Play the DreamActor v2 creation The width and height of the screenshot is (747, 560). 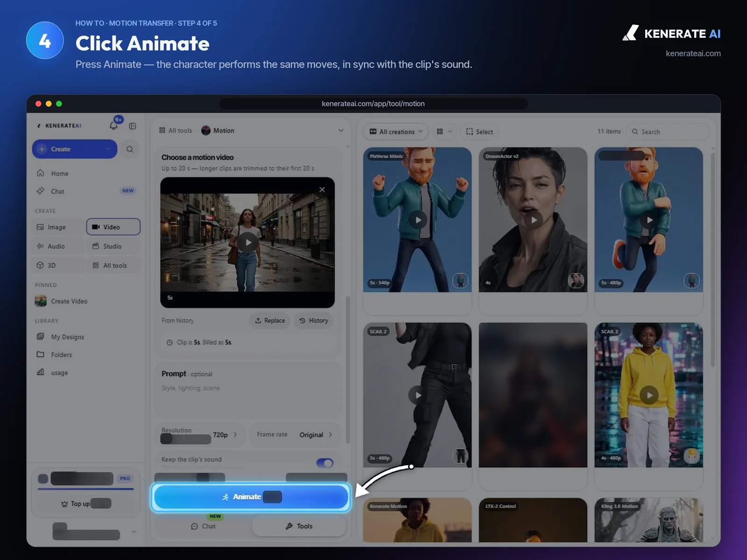(533, 220)
